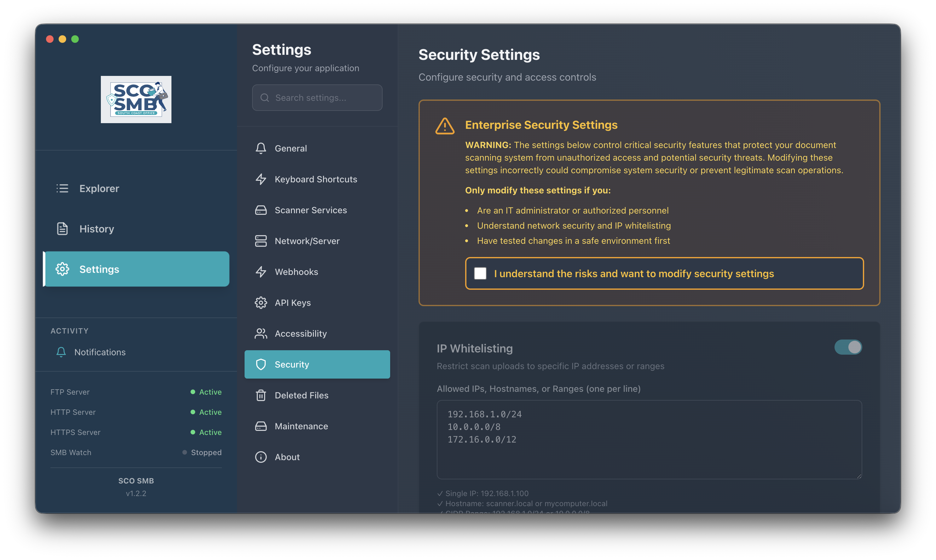Open the History section
Image resolution: width=936 pixels, height=560 pixels.
[136, 229]
